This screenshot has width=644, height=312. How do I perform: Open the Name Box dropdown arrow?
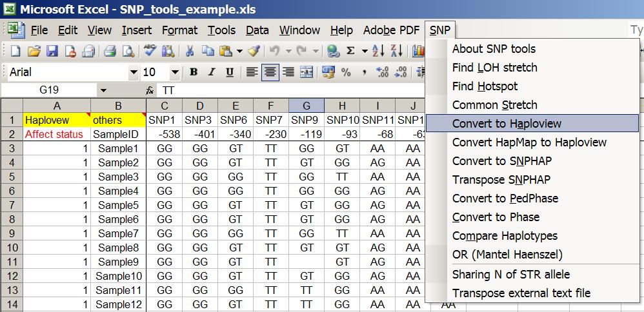(x=103, y=90)
